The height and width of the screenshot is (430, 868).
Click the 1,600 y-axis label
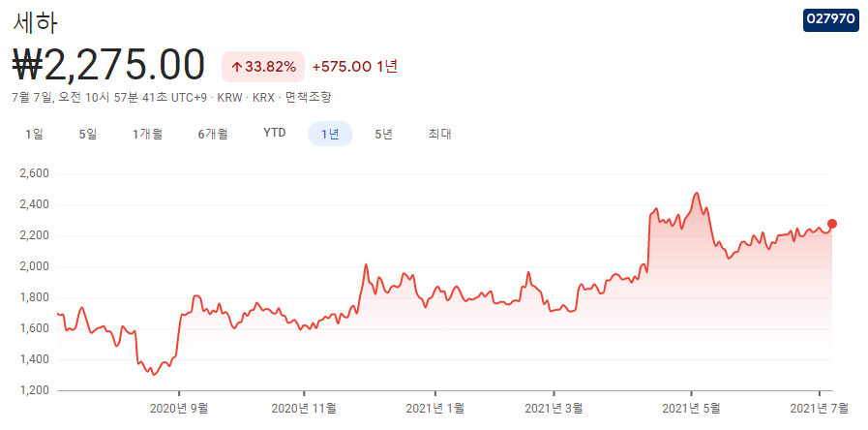pyautogui.click(x=34, y=328)
